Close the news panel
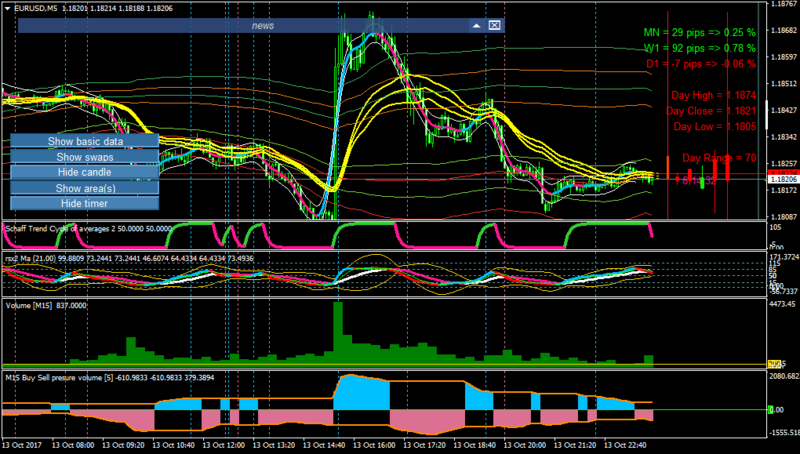Screen dimensions: 800x454 point(494,26)
